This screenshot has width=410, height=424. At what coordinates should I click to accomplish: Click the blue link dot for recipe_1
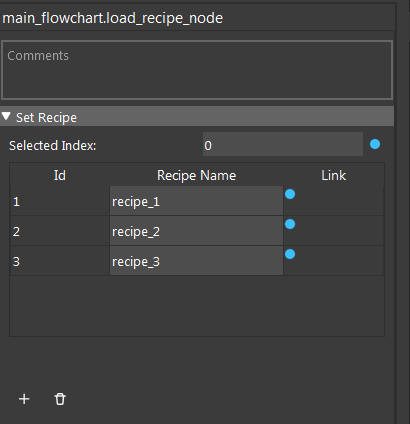point(290,194)
